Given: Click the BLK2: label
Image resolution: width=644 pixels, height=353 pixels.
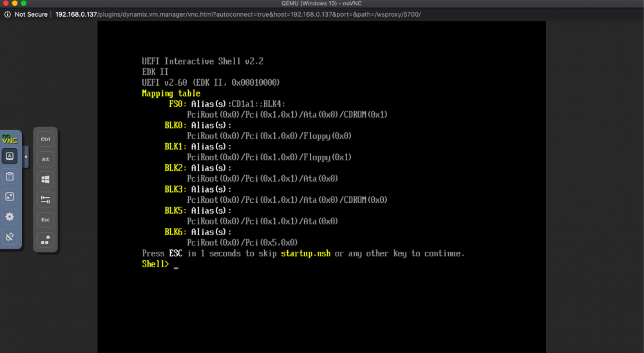Looking at the screenshot, I should click(x=175, y=168).
